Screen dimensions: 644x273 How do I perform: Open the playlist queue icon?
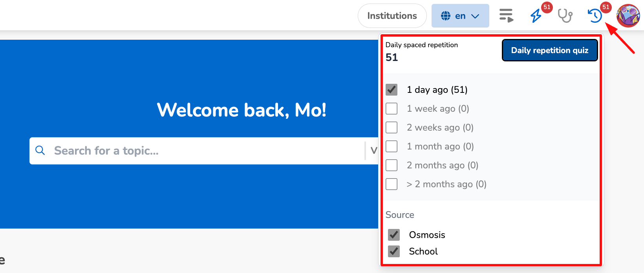[506, 16]
